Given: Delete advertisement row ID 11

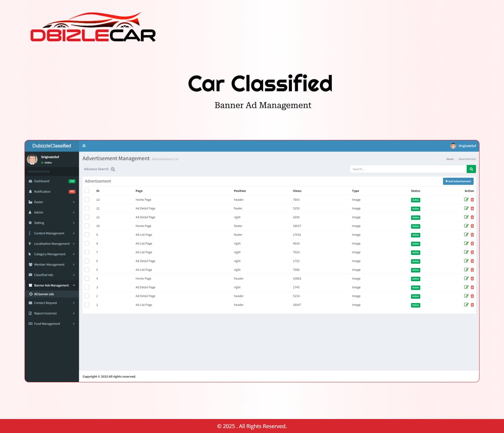Looking at the screenshot, I should click(472, 217).
